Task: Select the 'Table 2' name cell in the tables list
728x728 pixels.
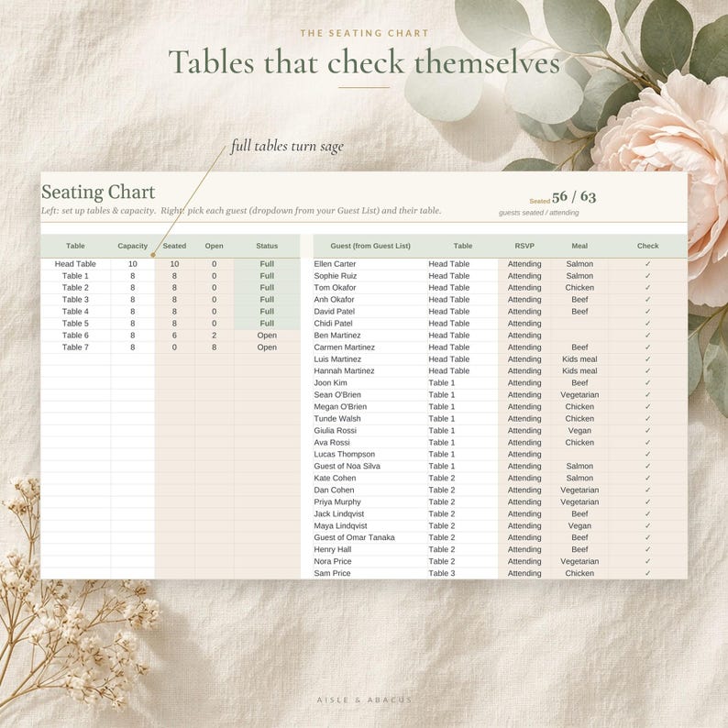Action: coord(75,288)
